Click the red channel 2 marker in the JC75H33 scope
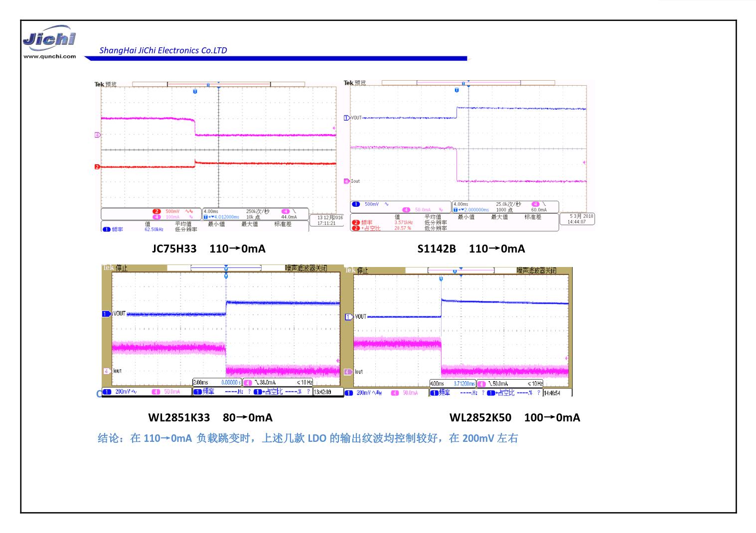Viewport: 756px width, 533px height. pos(98,167)
